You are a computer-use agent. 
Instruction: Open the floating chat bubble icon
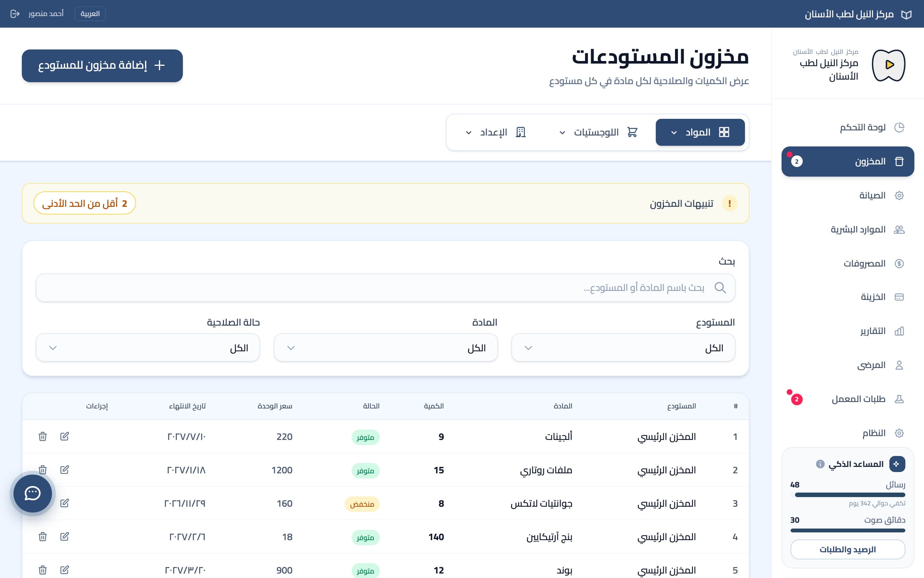click(33, 493)
